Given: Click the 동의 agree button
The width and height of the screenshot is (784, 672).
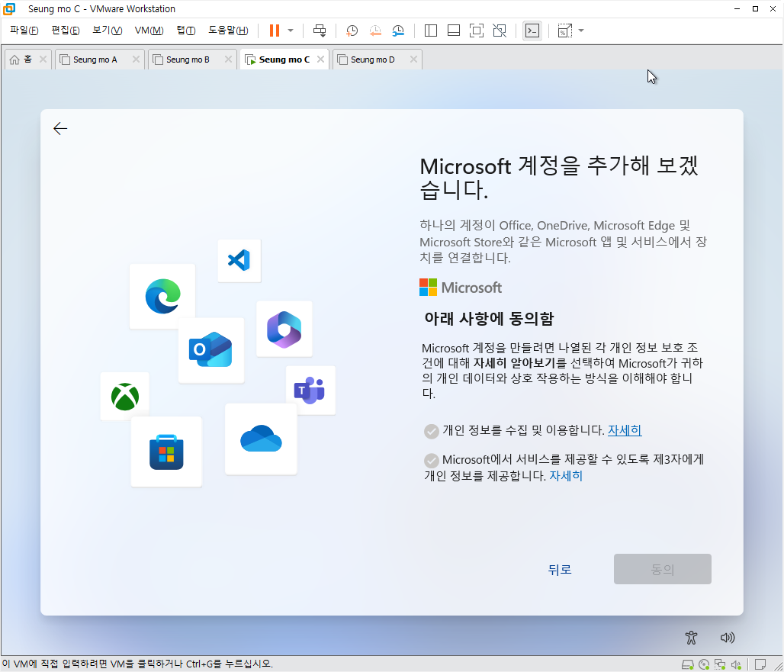Looking at the screenshot, I should point(663,569).
